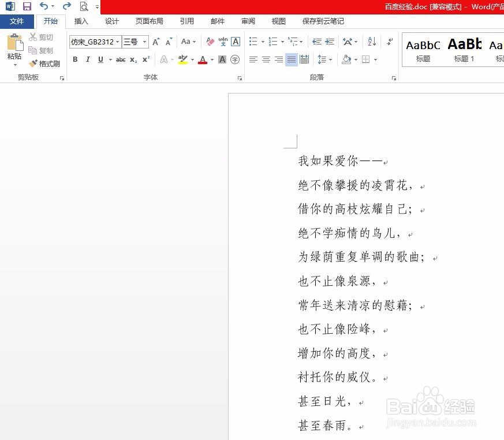Open the font size dropdown 三号
The image size is (504, 440).
click(x=145, y=42)
